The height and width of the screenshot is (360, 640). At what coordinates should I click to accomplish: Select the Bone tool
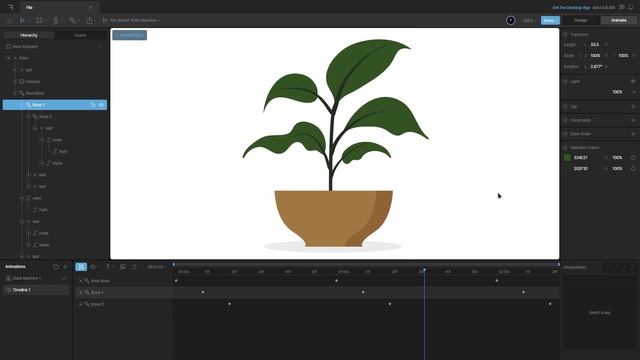(72, 20)
